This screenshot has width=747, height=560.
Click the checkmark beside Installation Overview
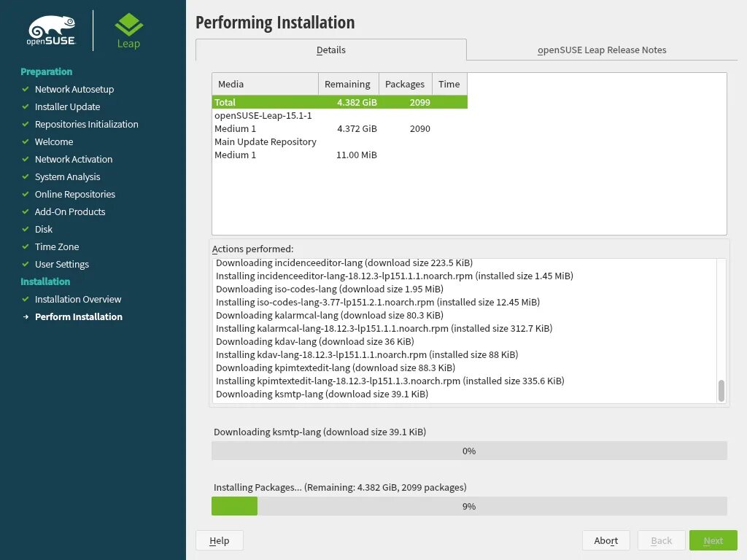click(26, 299)
